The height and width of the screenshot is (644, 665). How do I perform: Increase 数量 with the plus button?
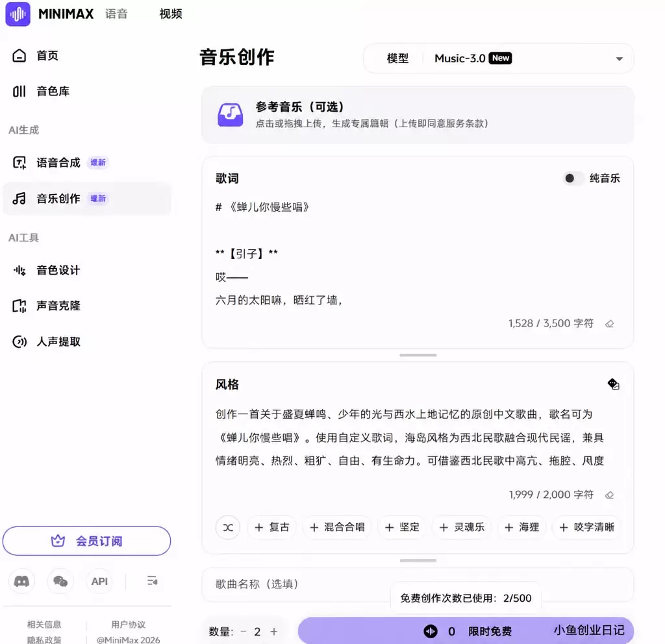click(274, 632)
